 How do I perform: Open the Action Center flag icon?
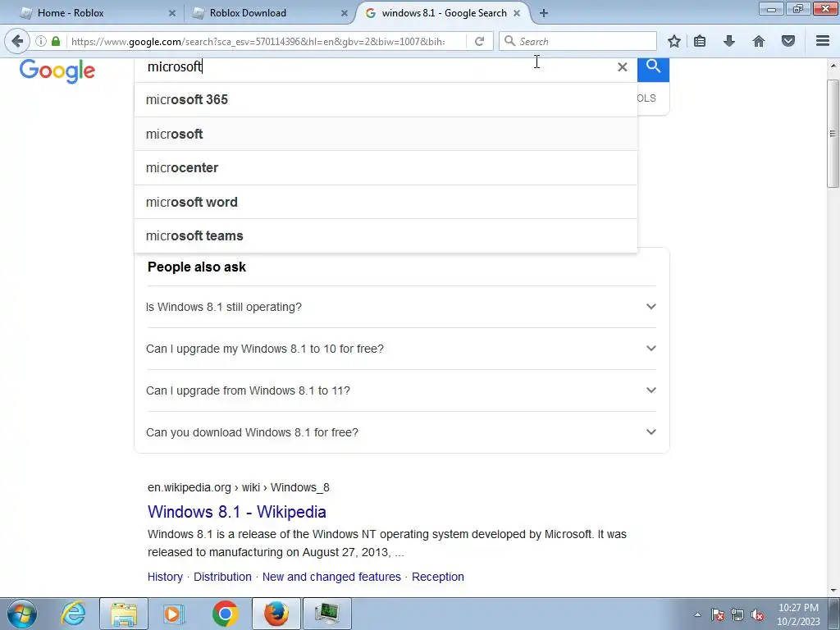click(718, 615)
